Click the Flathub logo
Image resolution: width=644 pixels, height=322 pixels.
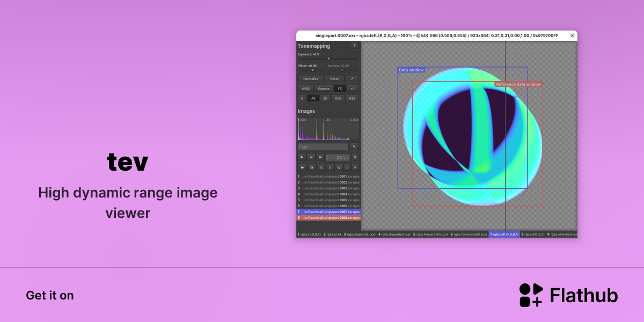(x=568, y=295)
